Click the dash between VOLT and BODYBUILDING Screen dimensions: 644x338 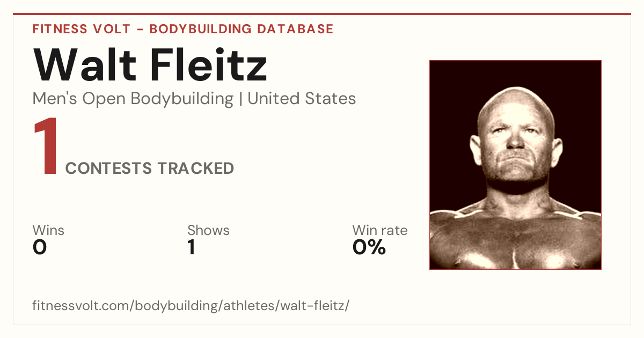coord(140,30)
